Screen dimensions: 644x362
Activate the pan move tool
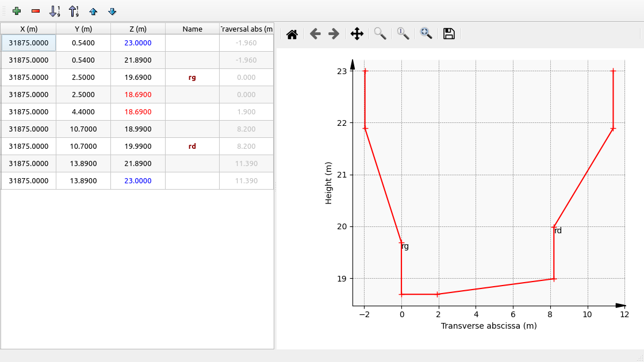pyautogui.click(x=356, y=34)
